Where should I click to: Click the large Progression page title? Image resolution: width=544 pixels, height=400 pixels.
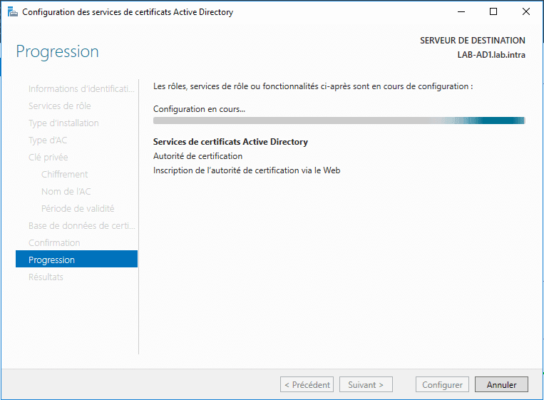(57, 51)
